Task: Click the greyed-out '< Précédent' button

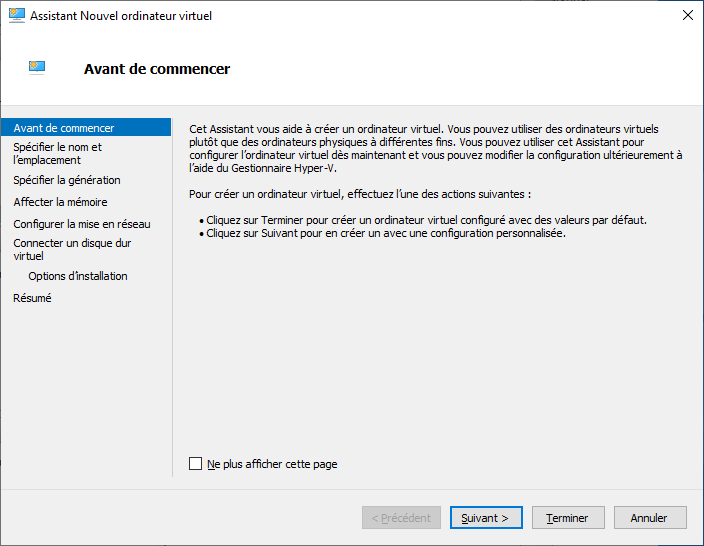Action: pyautogui.click(x=401, y=518)
